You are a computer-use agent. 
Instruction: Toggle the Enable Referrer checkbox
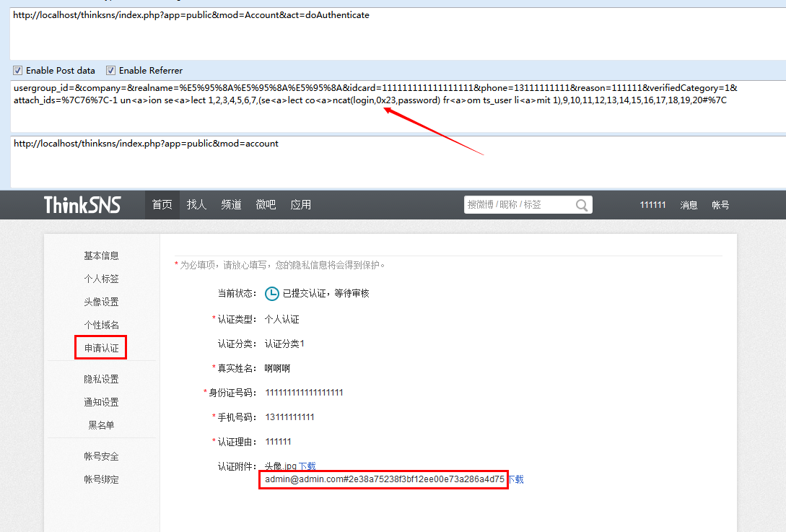110,70
